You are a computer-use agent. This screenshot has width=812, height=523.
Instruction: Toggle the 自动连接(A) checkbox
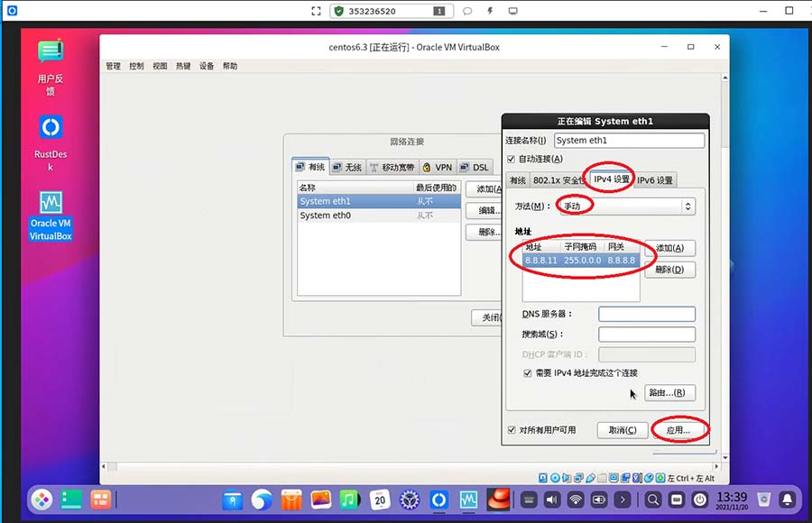coord(512,159)
